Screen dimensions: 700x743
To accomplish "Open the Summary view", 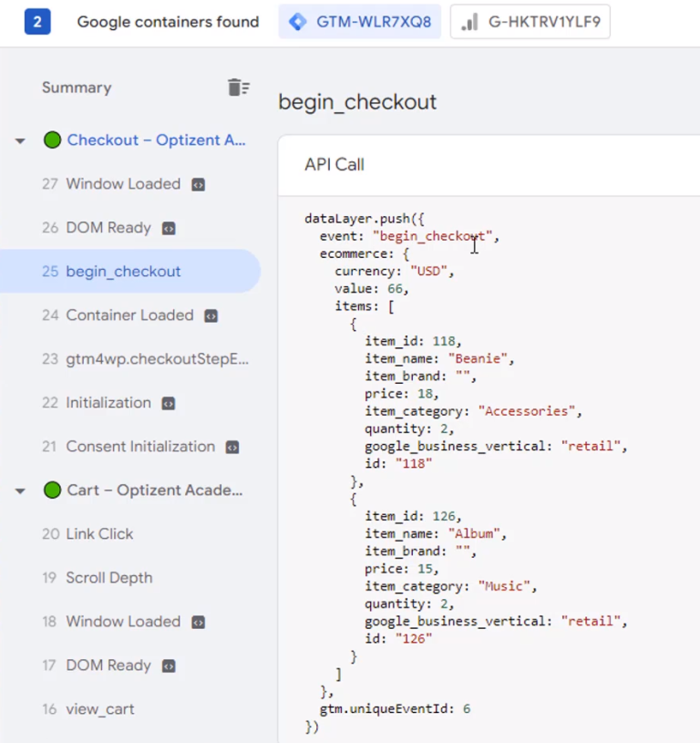I will [77, 88].
